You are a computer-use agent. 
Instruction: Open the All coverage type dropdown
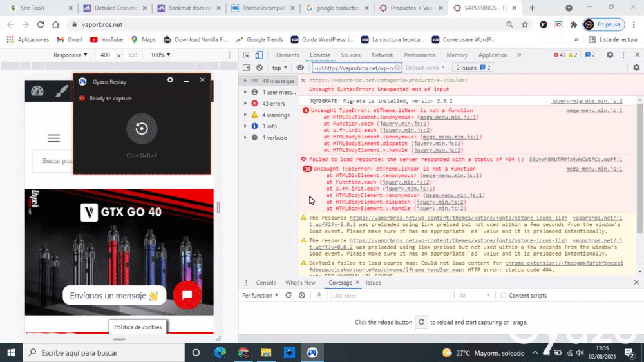pos(475,296)
